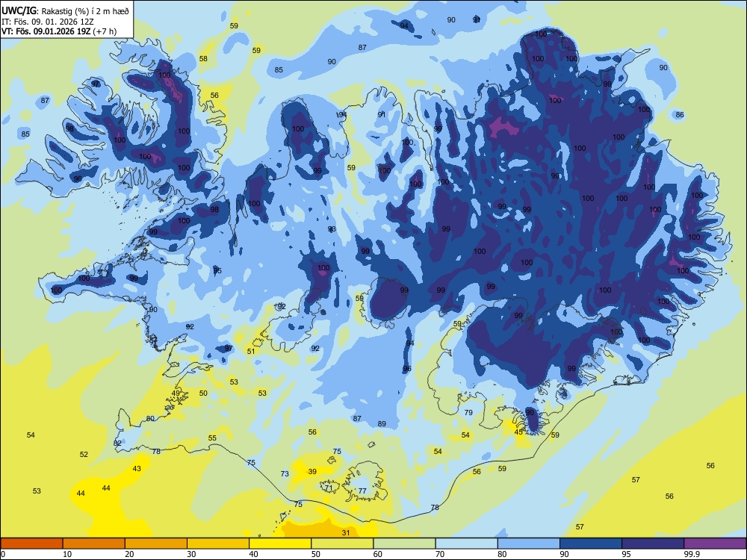The height and width of the screenshot is (560, 747).
Task: Click the 0–10 dark orange legend swatch
Action: (31, 544)
